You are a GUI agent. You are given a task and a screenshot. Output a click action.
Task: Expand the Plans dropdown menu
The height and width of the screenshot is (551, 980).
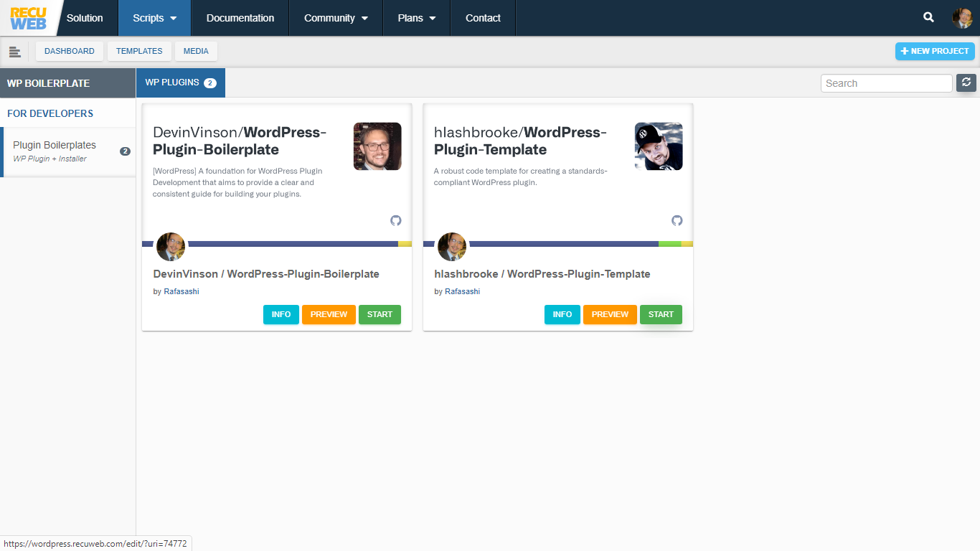(417, 18)
